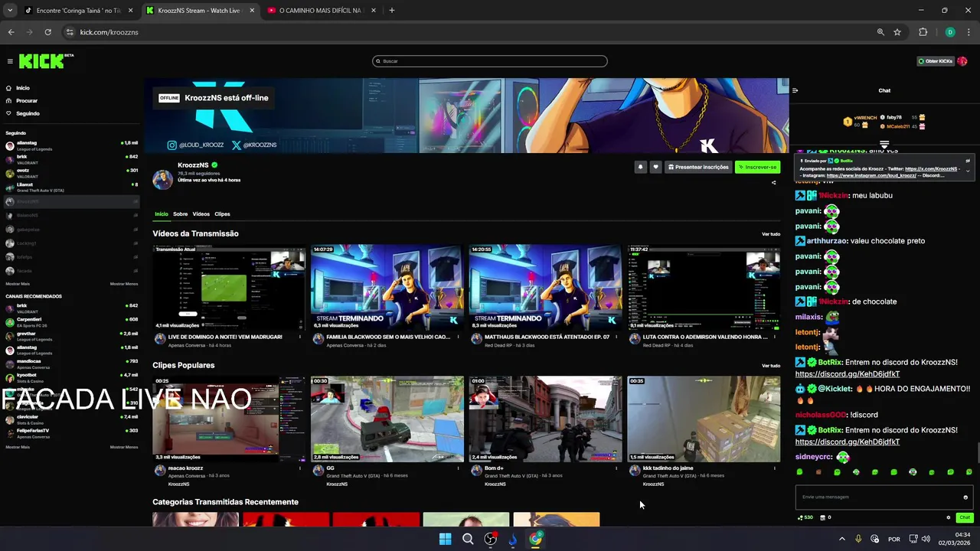This screenshot has width=980, height=551.
Task: Click Ver tudo for Vídeos da Transmissão
Action: (770, 234)
